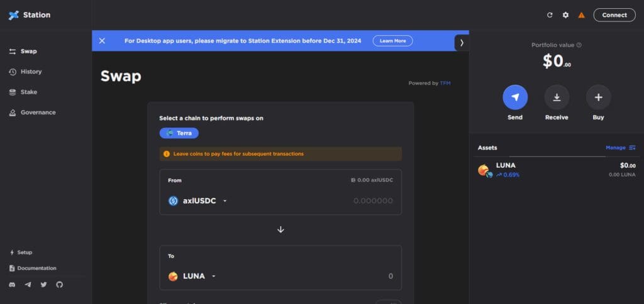
Task: Click the Portfolio value help icon
Action: click(579, 45)
